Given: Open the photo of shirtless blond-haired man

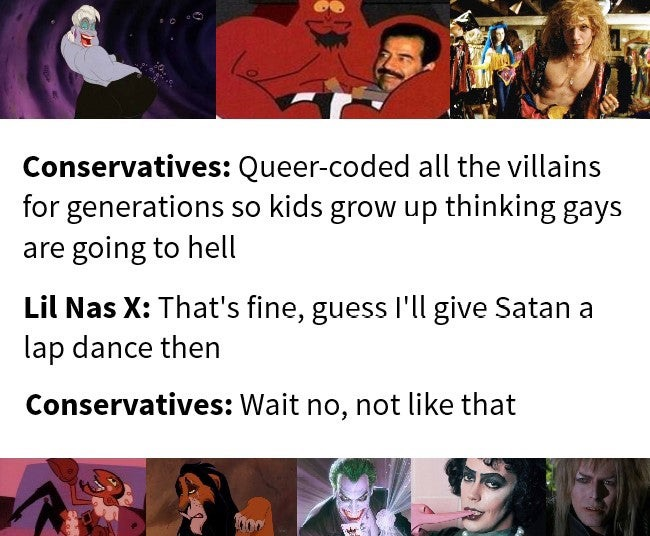Looking at the screenshot, I should (550, 59).
